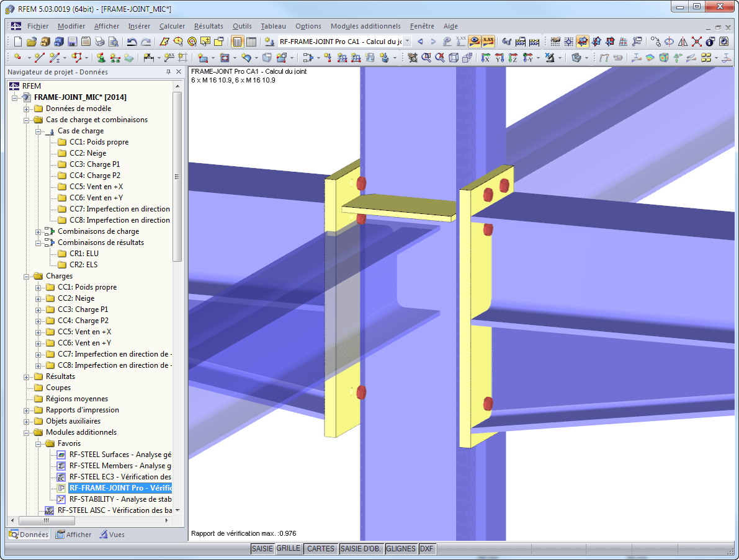Screen dimensions: 739x560
Task: Click the Print icon
Action: 99,42
